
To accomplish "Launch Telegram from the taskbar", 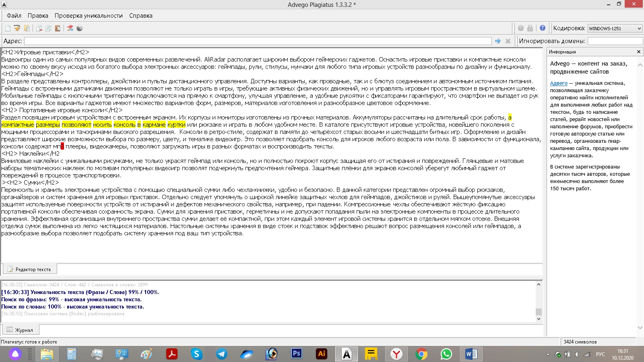I will coord(221,354).
